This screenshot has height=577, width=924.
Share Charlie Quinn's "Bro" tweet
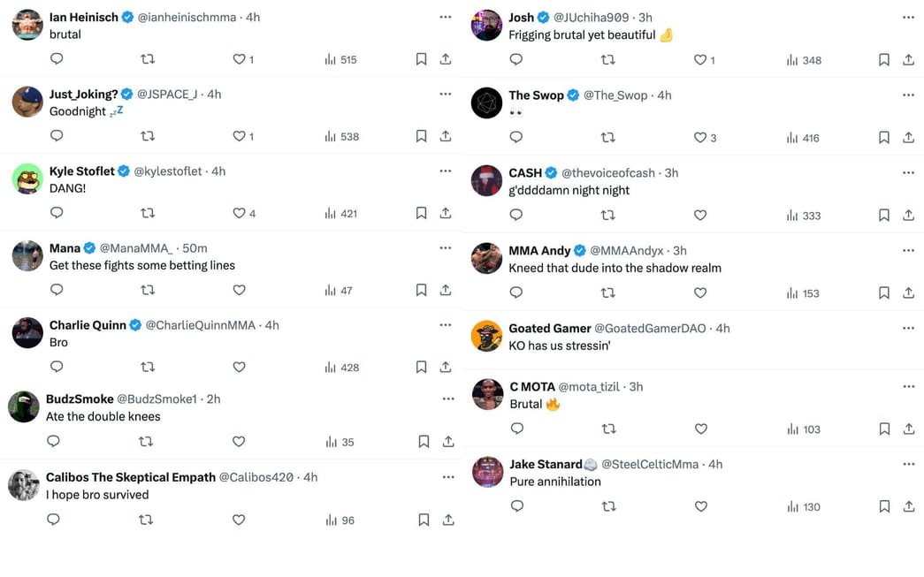(446, 367)
